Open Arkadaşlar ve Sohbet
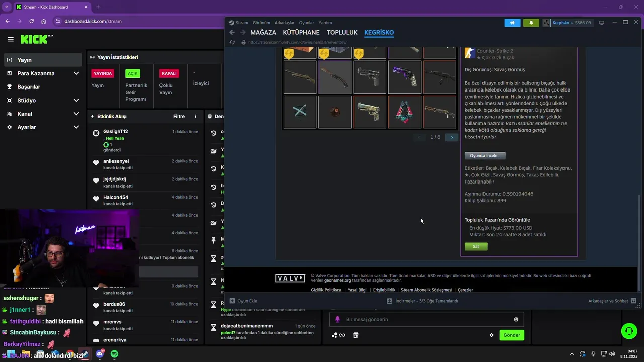The width and height of the screenshot is (644, 362). point(612,301)
